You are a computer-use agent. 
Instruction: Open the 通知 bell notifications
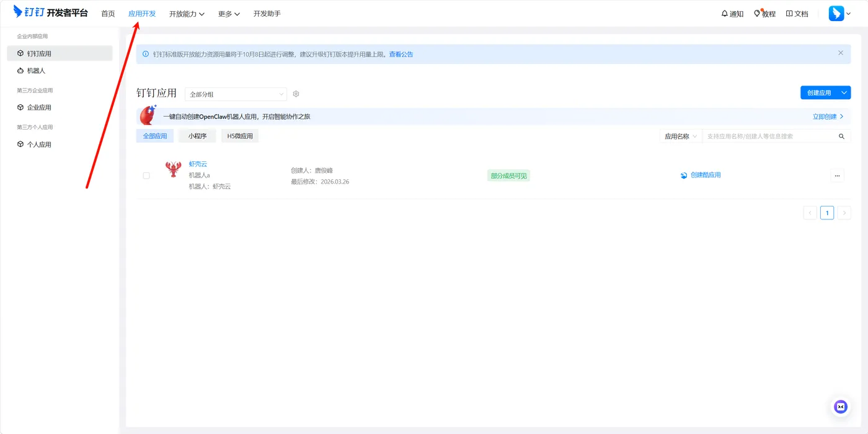tap(732, 14)
